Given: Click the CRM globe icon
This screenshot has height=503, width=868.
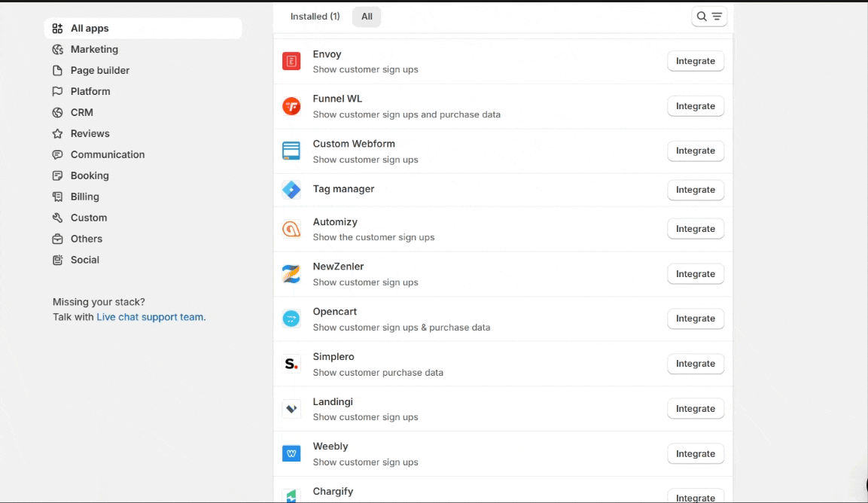Looking at the screenshot, I should coord(57,112).
